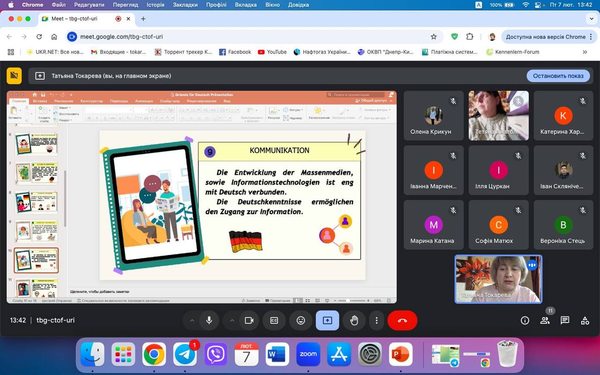
Task: Open Kennenlern-Forum bookmark
Action: (513, 52)
